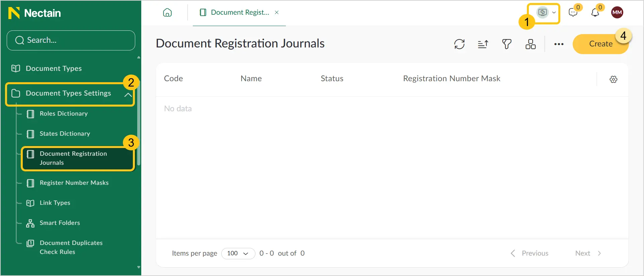
Task: Expand the workspace switcher dropdown arrow
Action: (554, 12)
